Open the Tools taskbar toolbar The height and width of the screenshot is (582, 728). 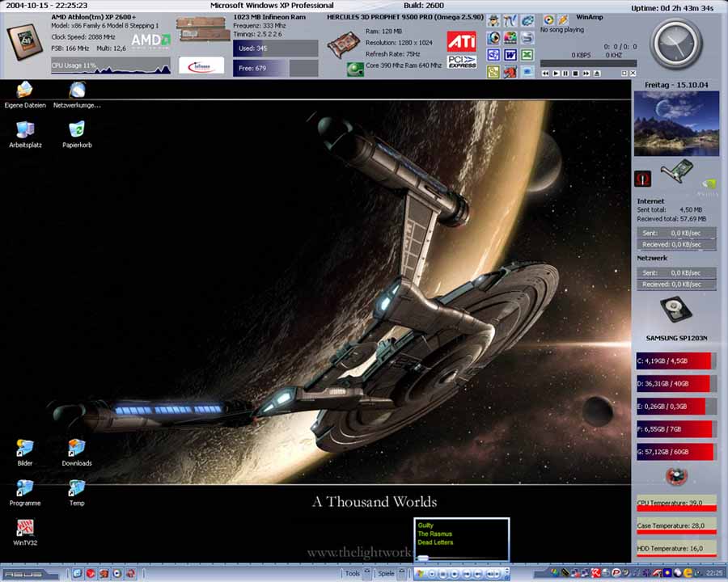click(353, 574)
